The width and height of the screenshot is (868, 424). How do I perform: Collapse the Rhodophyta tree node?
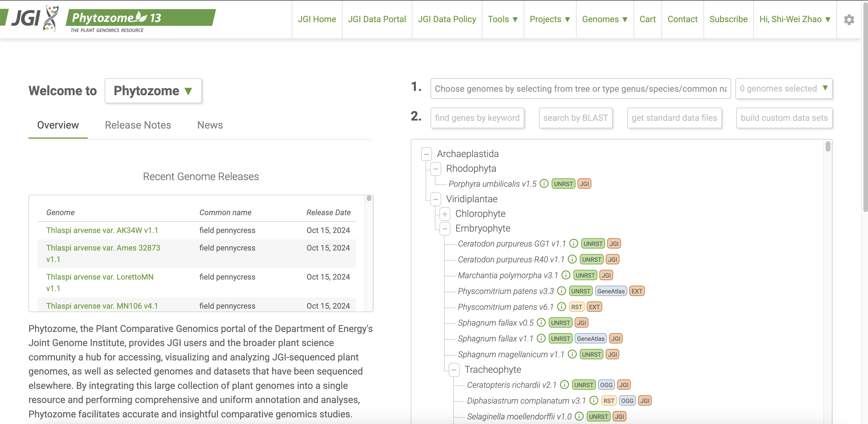coord(436,169)
